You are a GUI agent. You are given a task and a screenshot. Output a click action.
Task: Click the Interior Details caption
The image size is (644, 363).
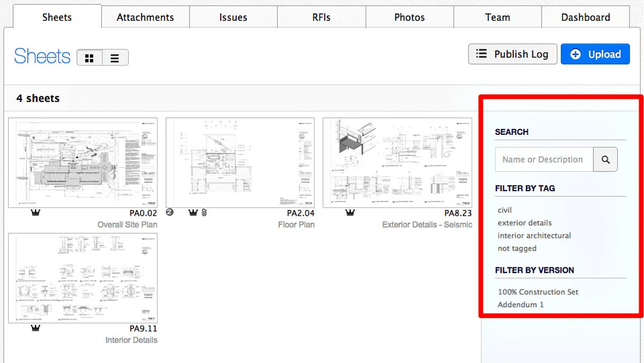point(131,340)
